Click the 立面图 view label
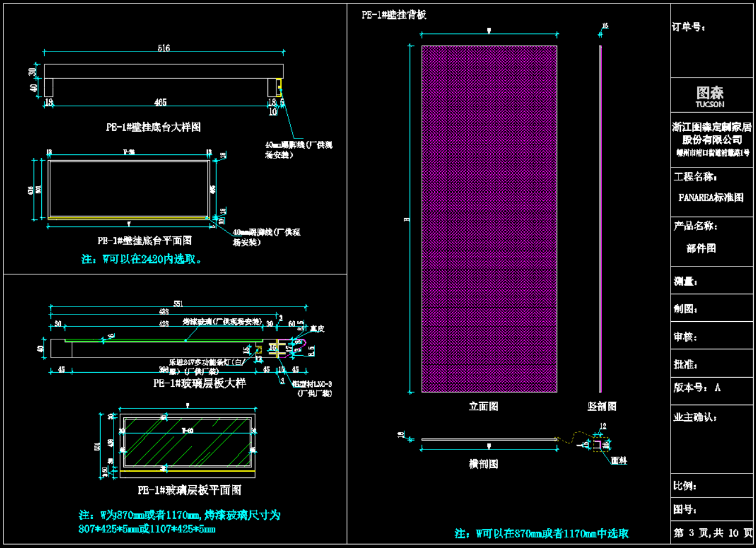Image resolution: width=756 pixels, height=548 pixels. [x=483, y=406]
